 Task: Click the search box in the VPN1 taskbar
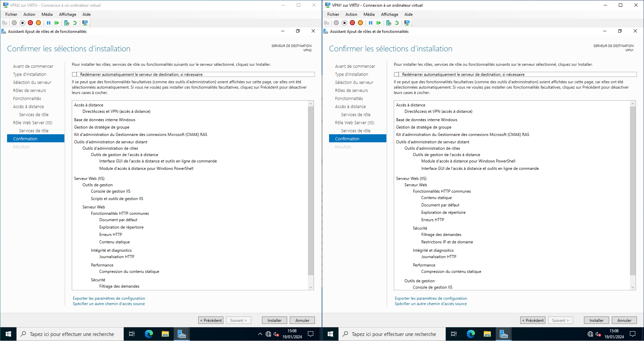pyautogui.click(x=393, y=334)
